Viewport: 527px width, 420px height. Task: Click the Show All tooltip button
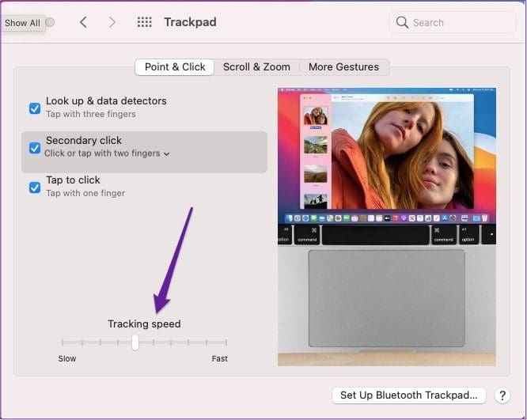click(22, 23)
